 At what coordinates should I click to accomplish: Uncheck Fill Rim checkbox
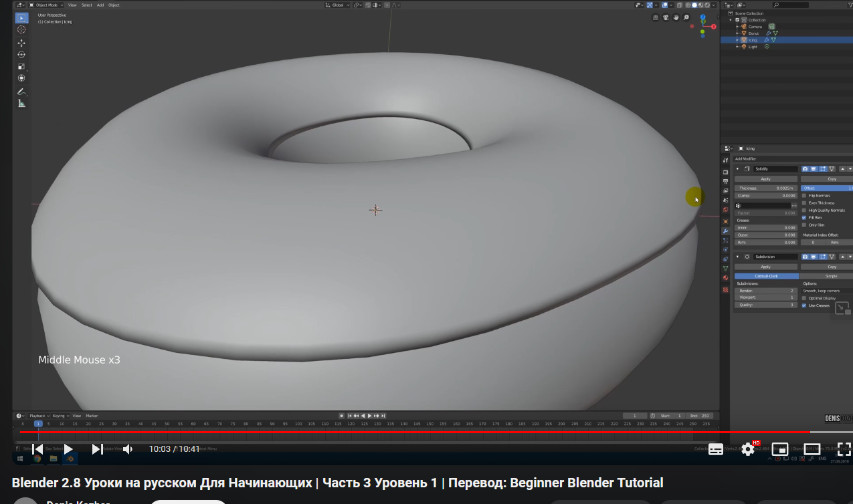click(804, 217)
